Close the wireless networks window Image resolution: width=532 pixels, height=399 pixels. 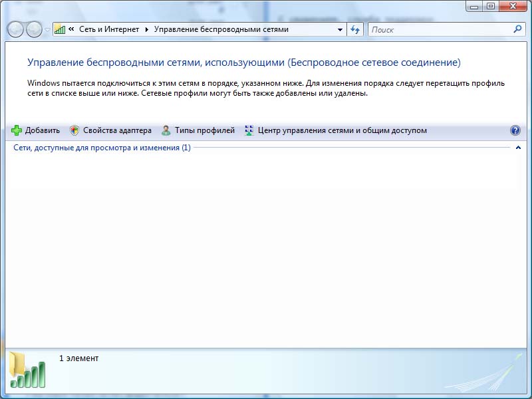(513, 6)
